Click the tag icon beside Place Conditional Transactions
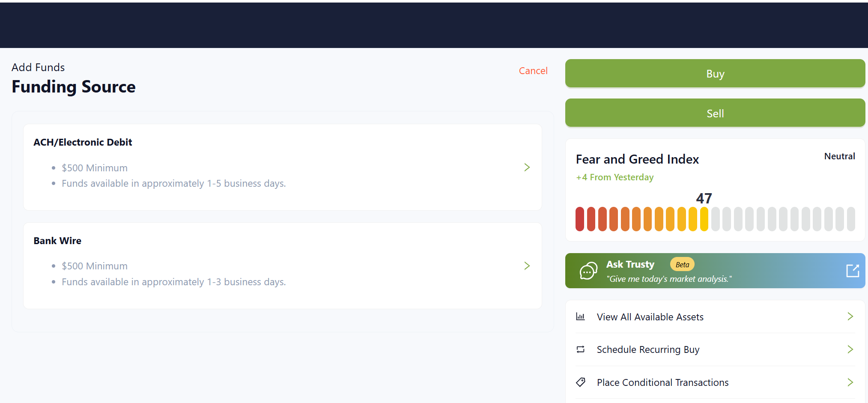 [580, 382]
